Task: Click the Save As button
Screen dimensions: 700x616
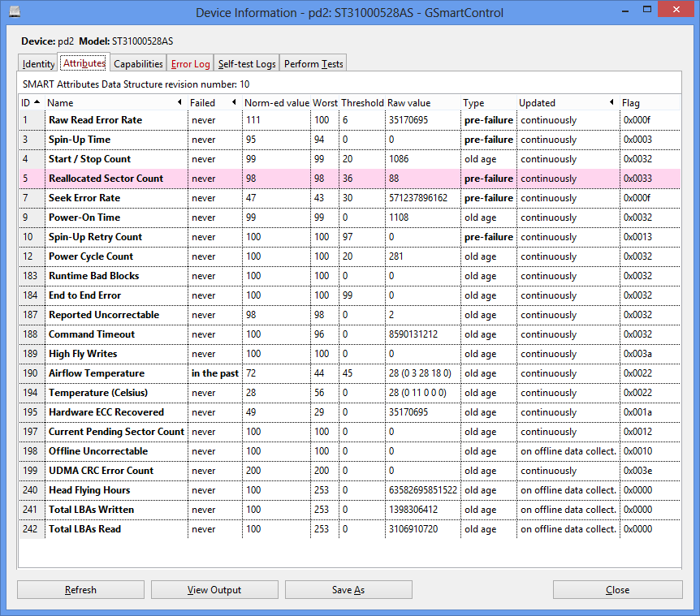Action: (x=348, y=590)
